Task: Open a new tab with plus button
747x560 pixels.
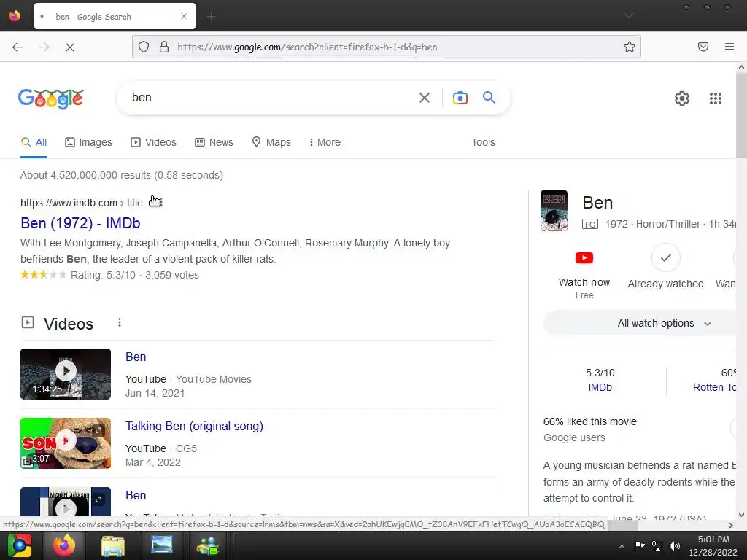Action: [x=212, y=17]
